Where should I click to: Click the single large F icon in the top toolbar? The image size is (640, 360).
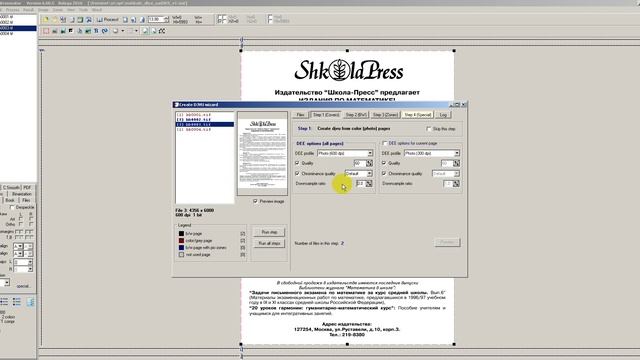coord(270,19)
